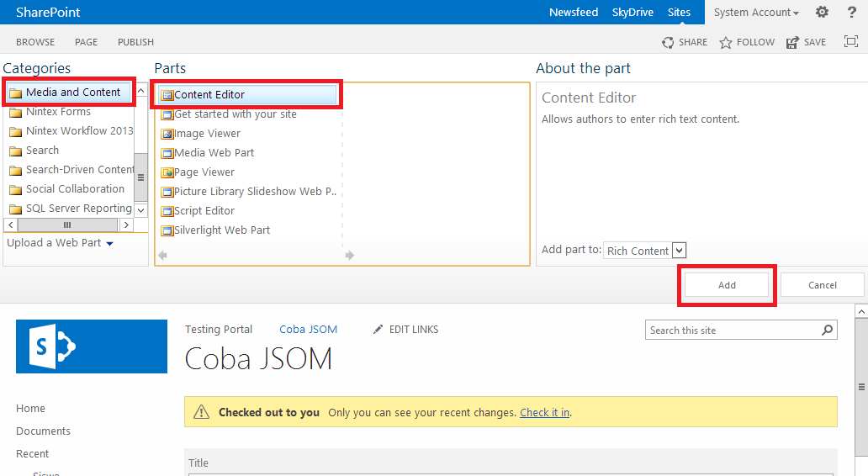Select the Script Editor web part
Image resolution: width=868 pixels, height=476 pixels.
coord(204,211)
